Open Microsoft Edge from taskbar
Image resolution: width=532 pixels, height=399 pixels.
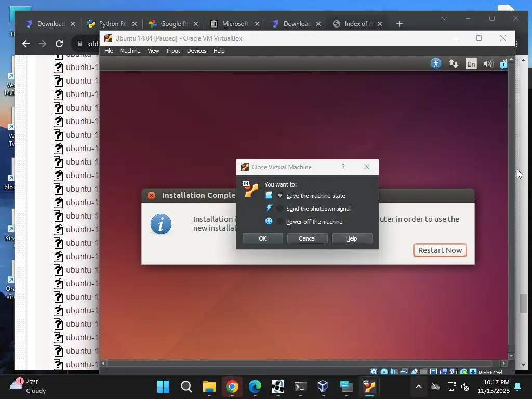point(255,387)
